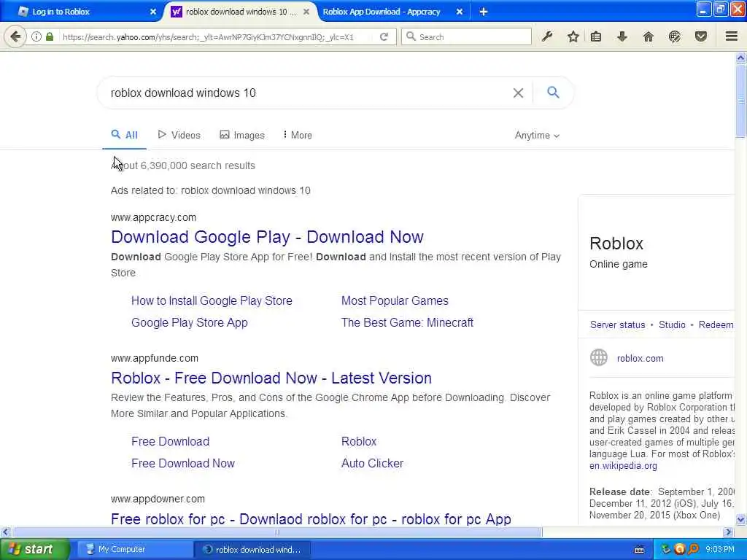Viewport: 747px width, 560px height.
Task: Reload the page with the refresh icon
Action: pos(384,36)
